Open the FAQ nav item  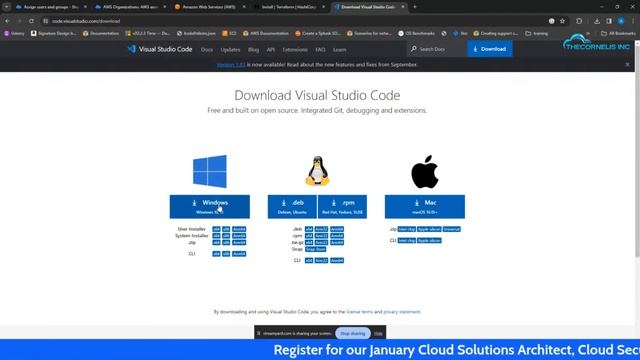coord(320,49)
